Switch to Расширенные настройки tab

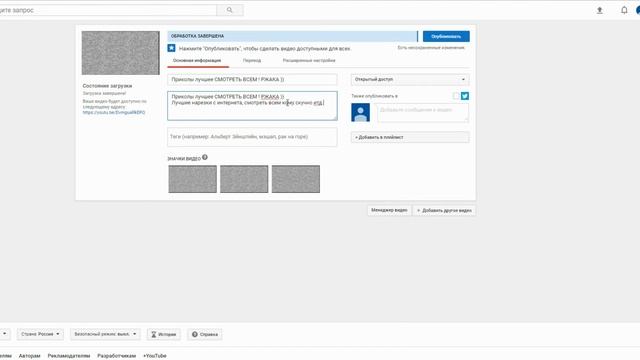tap(309, 60)
